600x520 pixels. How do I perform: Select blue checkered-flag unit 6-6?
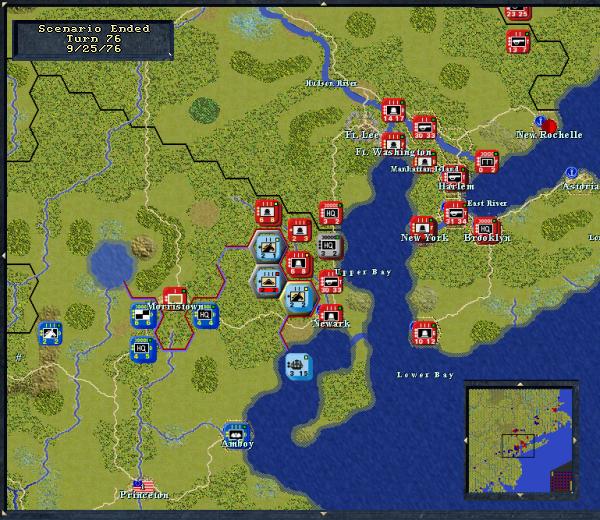(x=143, y=315)
